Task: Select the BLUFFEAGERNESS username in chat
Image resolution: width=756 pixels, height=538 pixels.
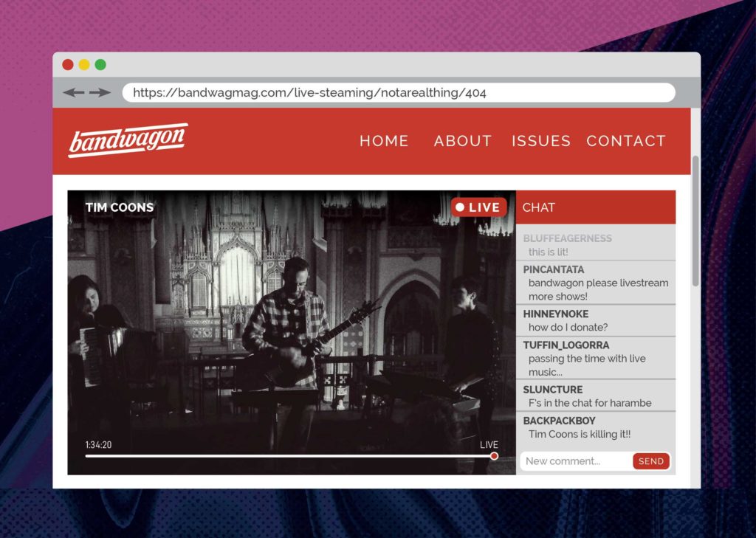Action: (568, 238)
